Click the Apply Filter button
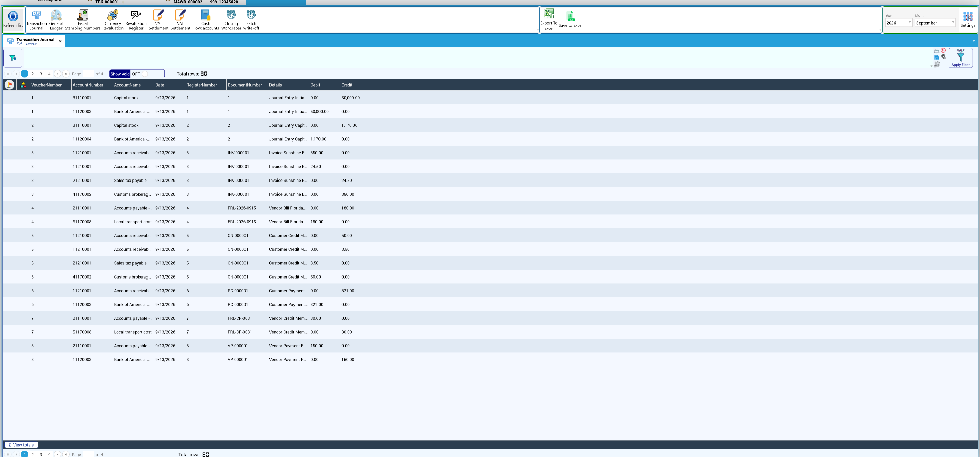The image size is (980, 457). tap(961, 58)
